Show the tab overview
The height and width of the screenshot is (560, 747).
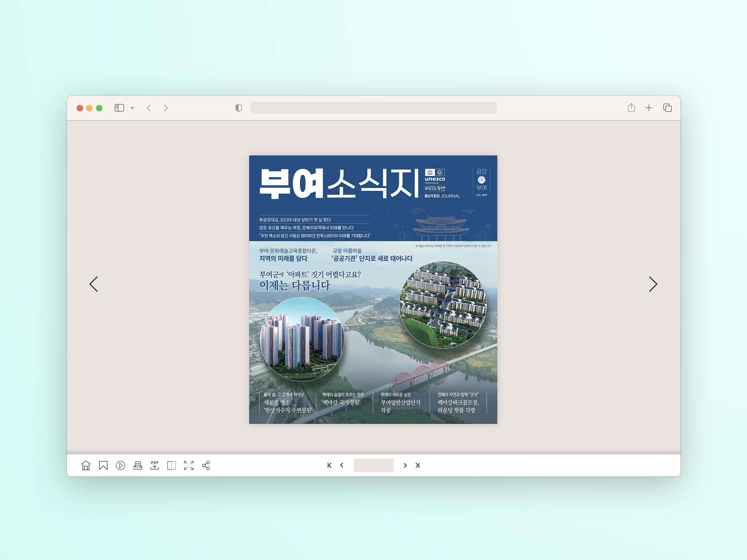667,108
